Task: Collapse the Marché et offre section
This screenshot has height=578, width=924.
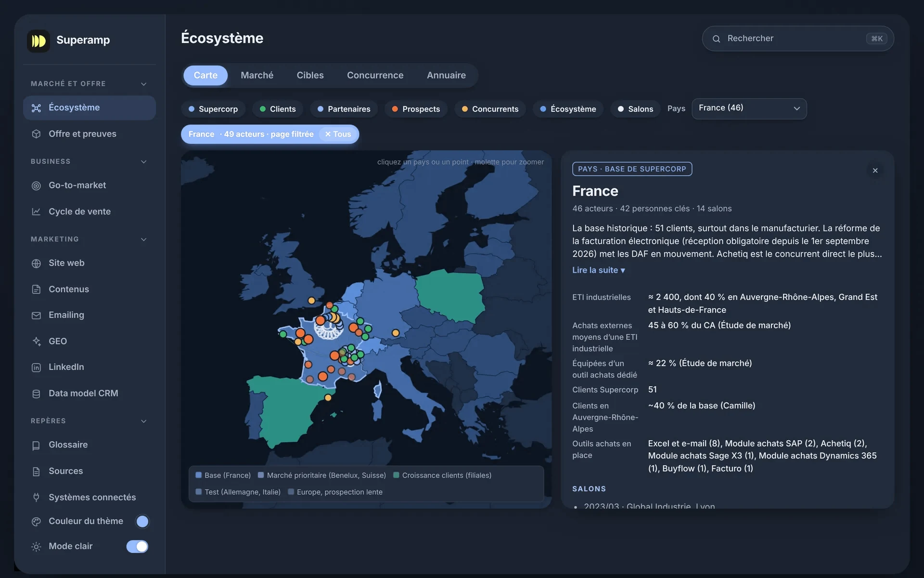Action: point(143,84)
